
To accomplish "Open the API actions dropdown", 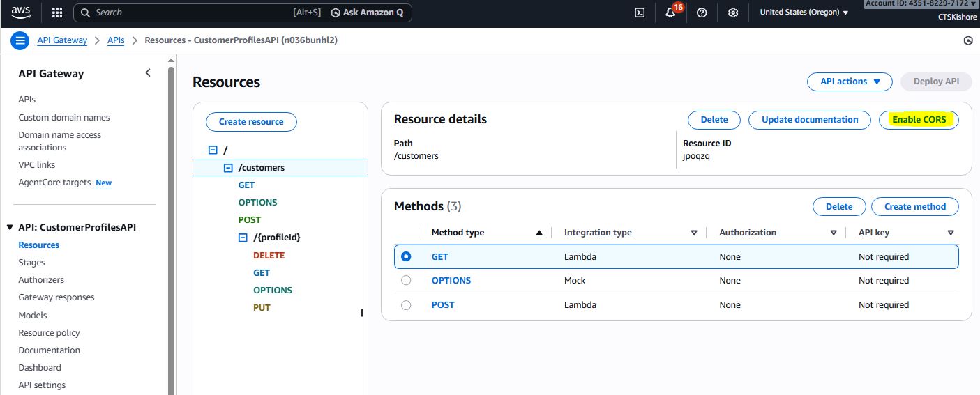I will tap(850, 82).
